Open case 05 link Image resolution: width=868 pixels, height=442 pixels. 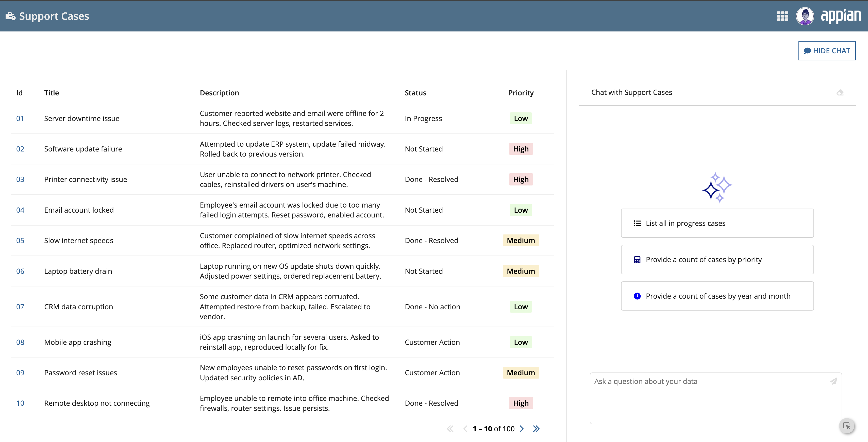tap(20, 241)
